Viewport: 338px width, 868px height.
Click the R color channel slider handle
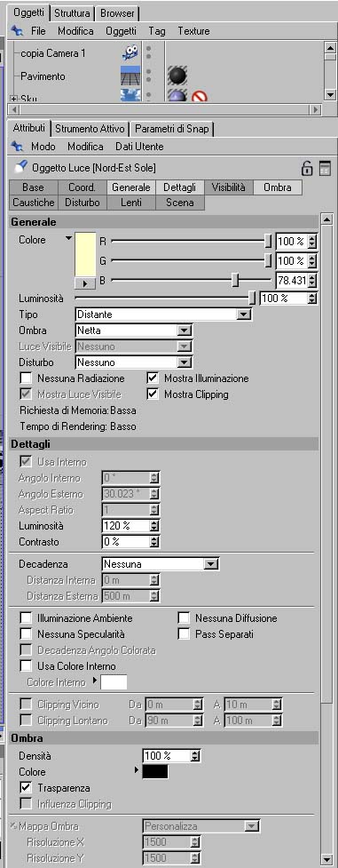pyautogui.click(x=268, y=241)
